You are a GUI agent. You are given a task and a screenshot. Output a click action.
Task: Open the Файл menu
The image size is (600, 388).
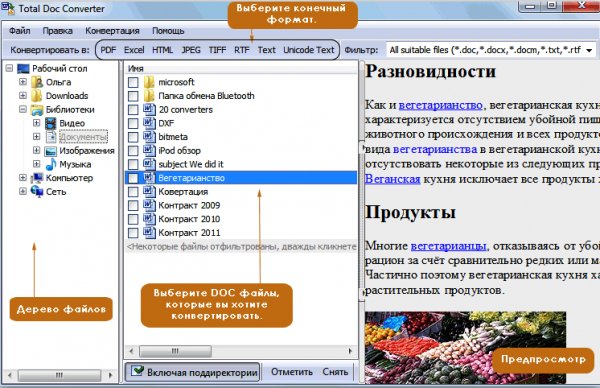(20, 31)
